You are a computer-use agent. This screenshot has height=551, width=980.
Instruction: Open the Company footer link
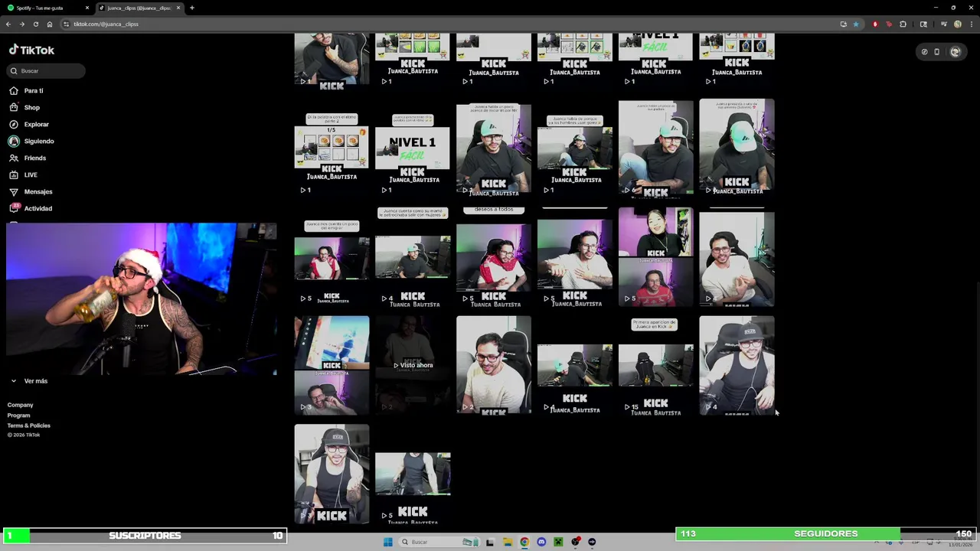pos(20,405)
